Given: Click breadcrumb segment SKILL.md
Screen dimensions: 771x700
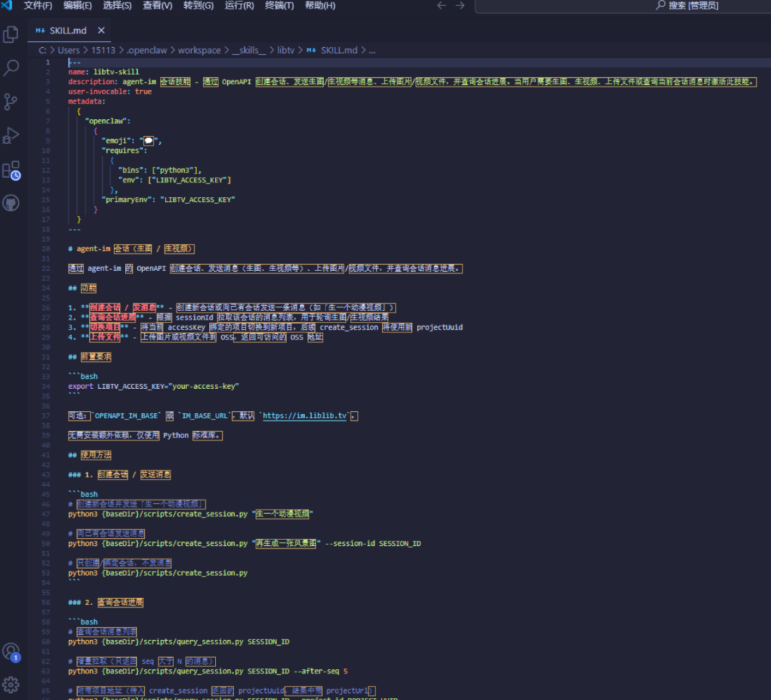Looking at the screenshot, I should pos(333,50).
